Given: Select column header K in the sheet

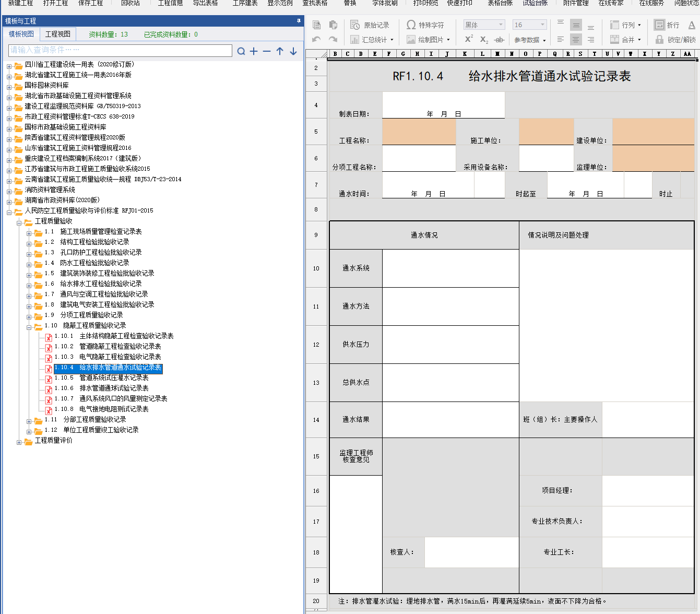Looking at the screenshot, I should 464,54.
